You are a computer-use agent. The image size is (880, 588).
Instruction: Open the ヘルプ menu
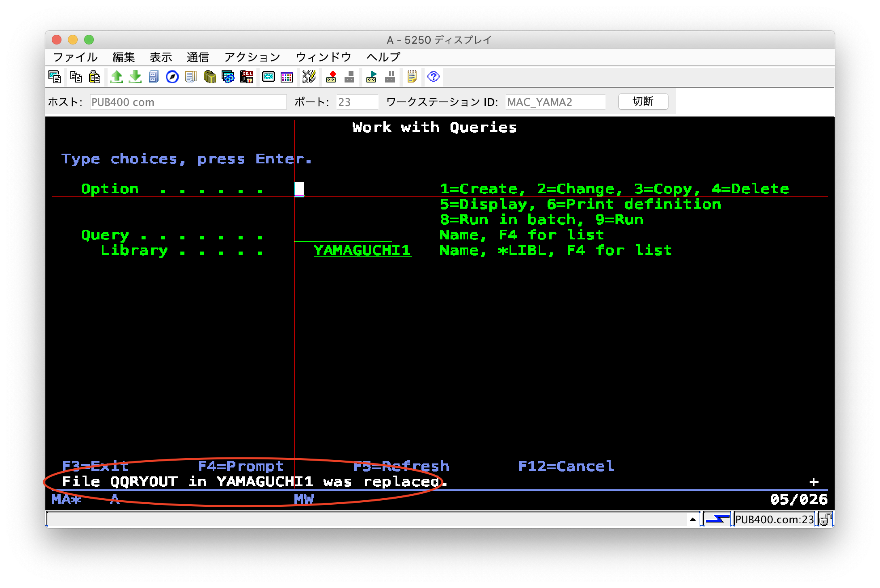[x=383, y=57]
